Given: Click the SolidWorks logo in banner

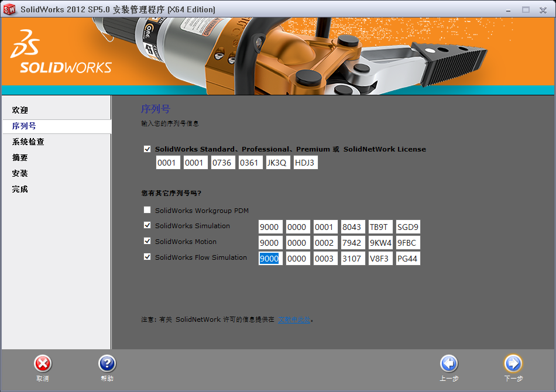Looking at the screenshot, I should 61,51.
